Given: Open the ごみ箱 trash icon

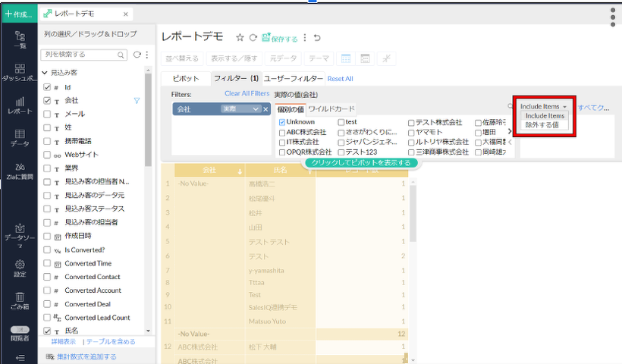Looking at the screenshot, I should point(19,300).
